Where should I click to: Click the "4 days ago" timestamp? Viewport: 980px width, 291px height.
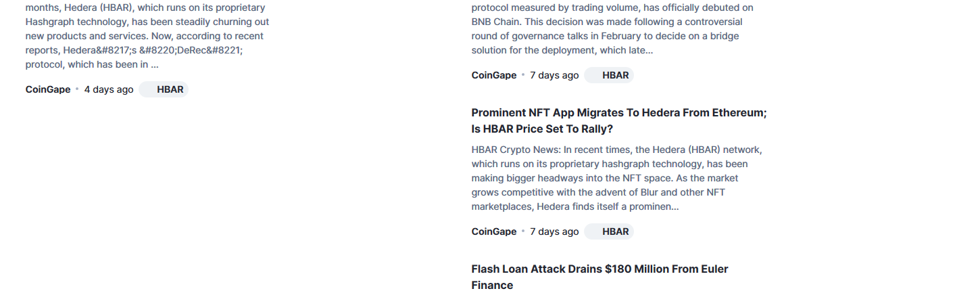[109, 89]
